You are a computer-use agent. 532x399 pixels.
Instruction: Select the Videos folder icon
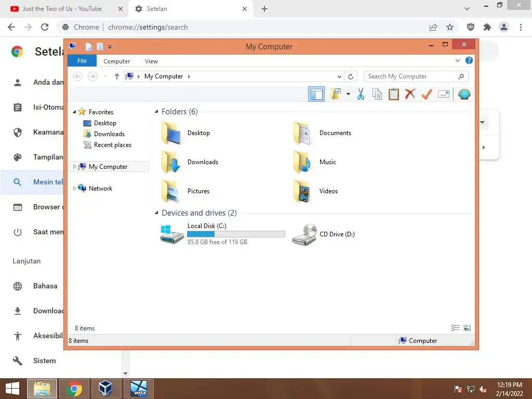tap(303, 191)
